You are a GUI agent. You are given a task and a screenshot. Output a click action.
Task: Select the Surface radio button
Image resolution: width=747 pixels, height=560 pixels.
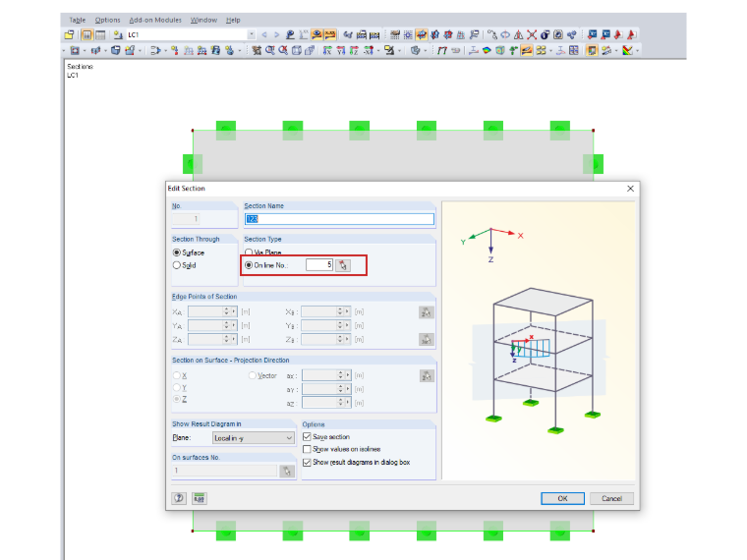coord(176,252)
